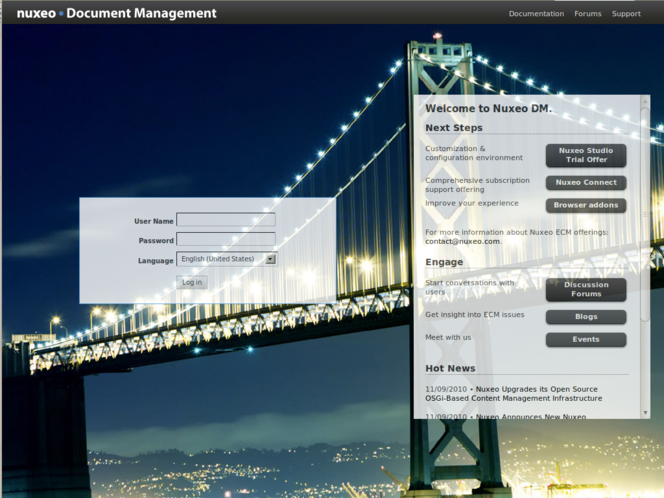
Task: Click the contact@nuxeo.com email link
Action: [x=462, y=241]
